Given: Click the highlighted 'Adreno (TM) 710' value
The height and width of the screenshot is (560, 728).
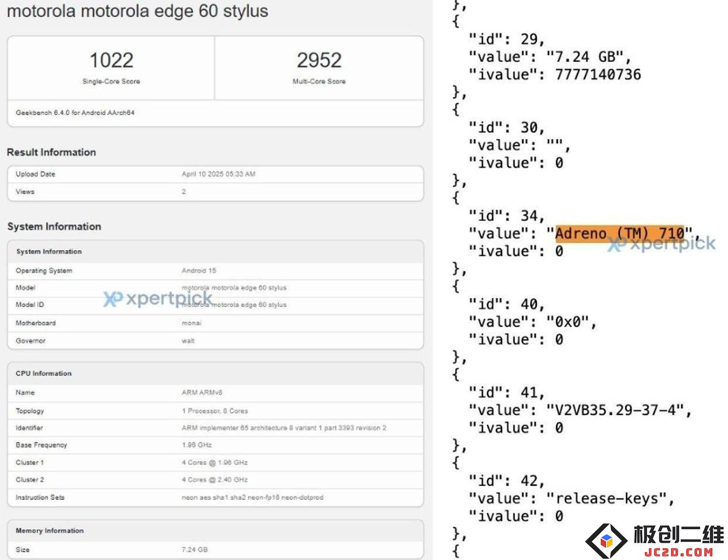Looking at the screenshot, I should pyautogui.click(x=620, y=233).
